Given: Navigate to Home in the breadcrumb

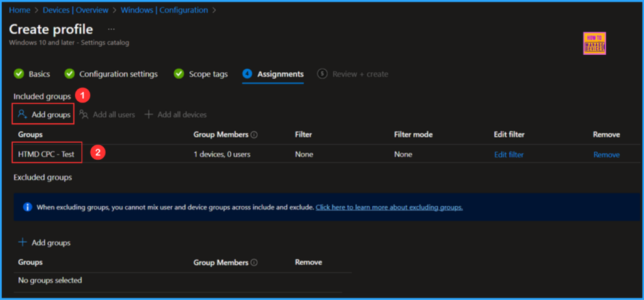Looking at the screenshot, I should pyautogui.click(x=19, y=10).
